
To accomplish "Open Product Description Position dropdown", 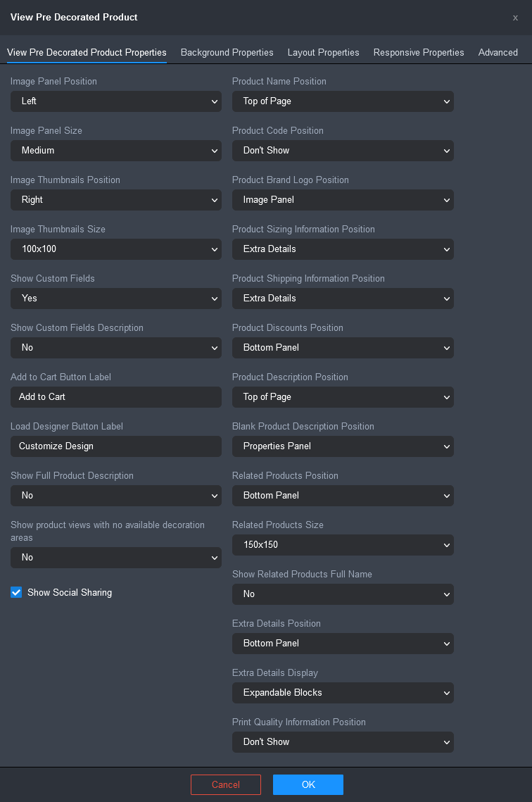I will pos(343,397).
